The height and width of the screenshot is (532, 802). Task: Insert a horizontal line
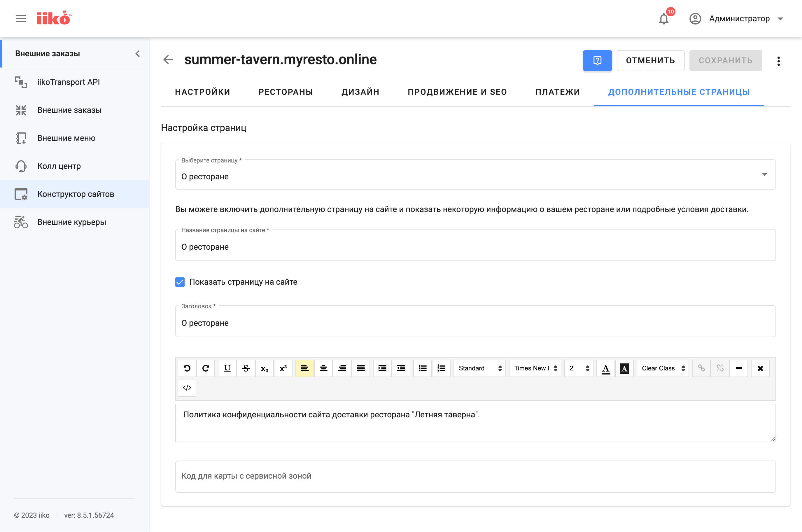pyautogui.click(x=738, y=368)
